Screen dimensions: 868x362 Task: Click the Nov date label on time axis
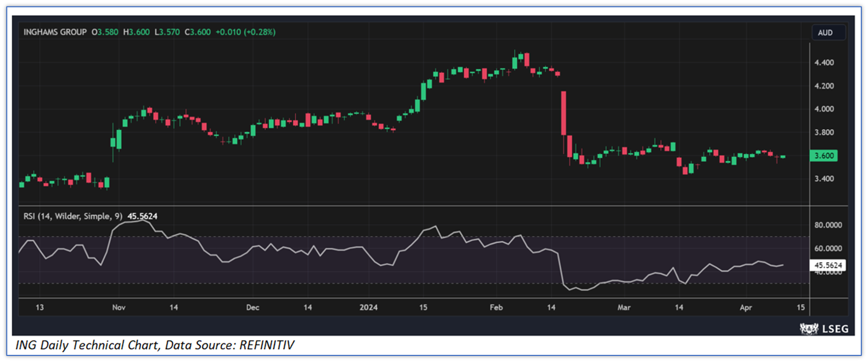[119, 307]
